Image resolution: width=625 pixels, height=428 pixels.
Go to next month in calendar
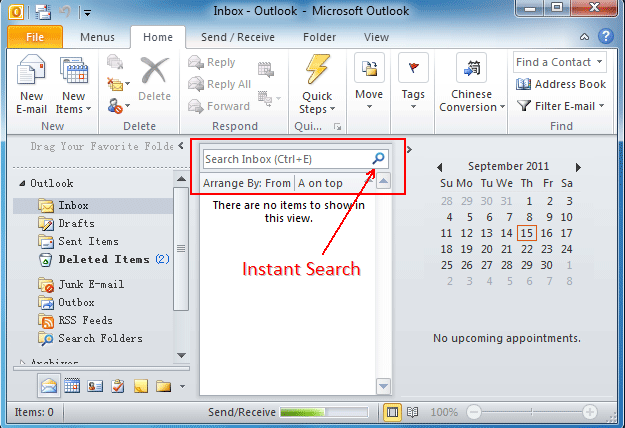click(x=578, y=167)
